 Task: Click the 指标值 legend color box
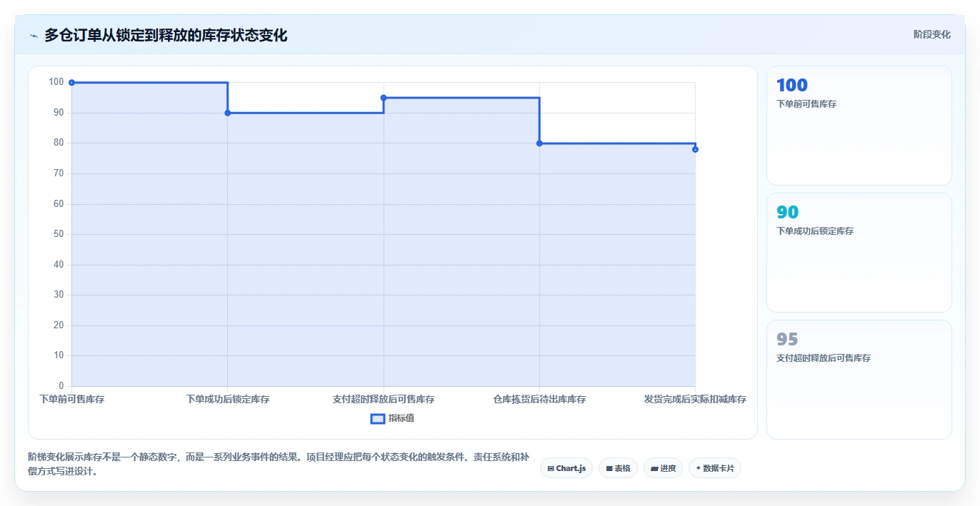click(x=378, y=418)
